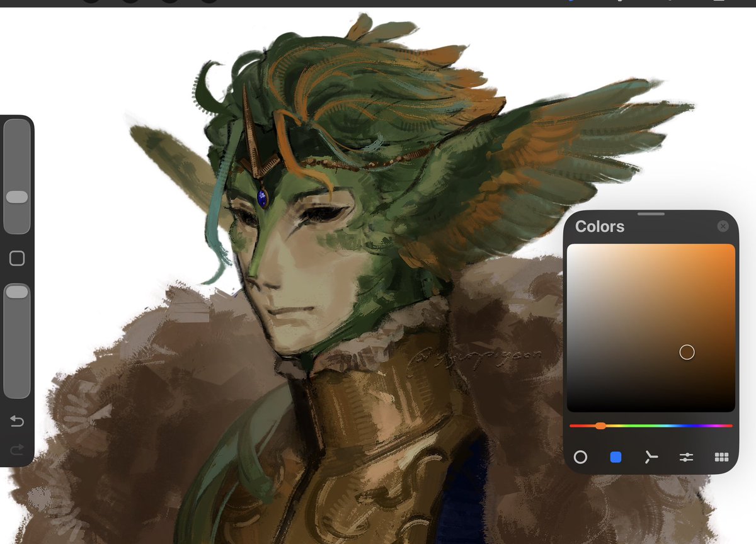This screenshot has height=544, width=756.
Task: Tap the Redo arrow in the sidebar
Action: click(x=17, y=449)
